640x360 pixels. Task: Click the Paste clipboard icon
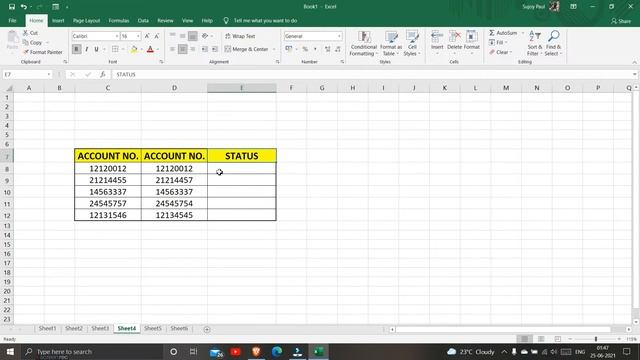(x=13, y=38)
